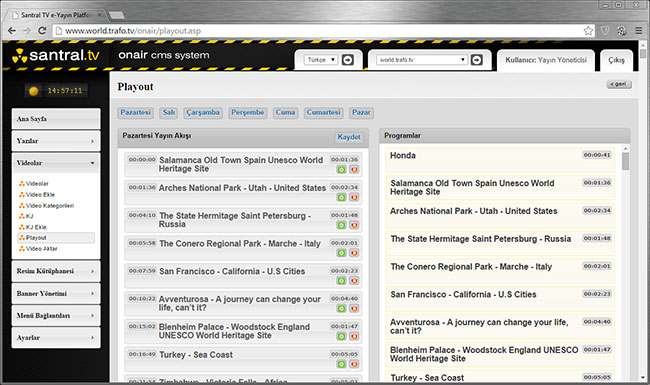Select the Pazartesi day tab
The image size is (650, 385).
[136, 112]
